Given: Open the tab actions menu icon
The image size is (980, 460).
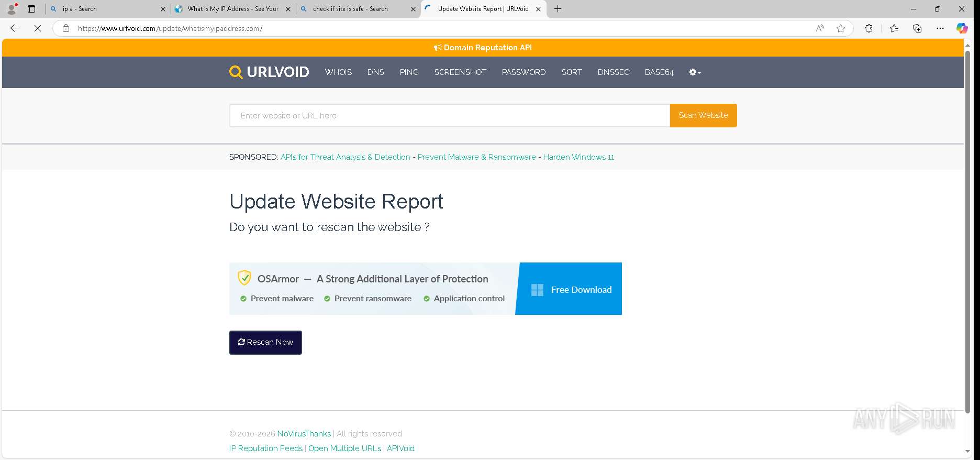Looking at the screenshot, I should click(31, 9).
